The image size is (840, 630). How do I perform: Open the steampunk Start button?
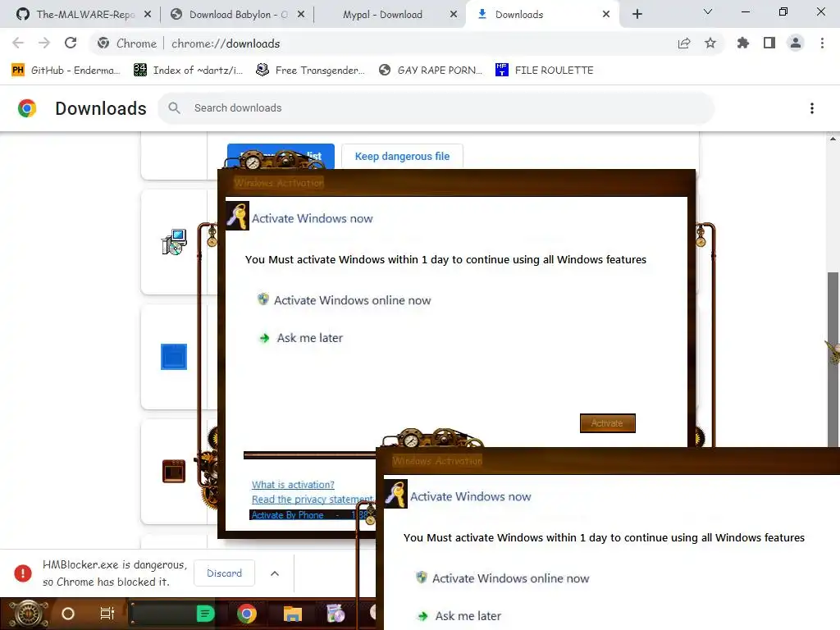[28, 614]
